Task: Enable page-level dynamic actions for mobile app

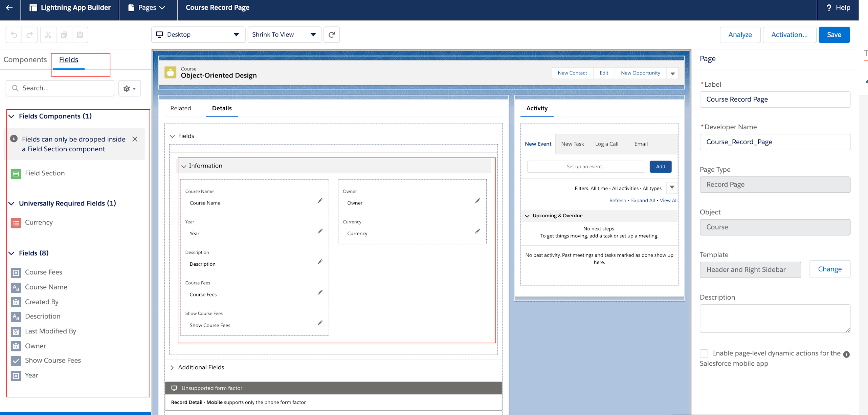Action: point(704,353)
